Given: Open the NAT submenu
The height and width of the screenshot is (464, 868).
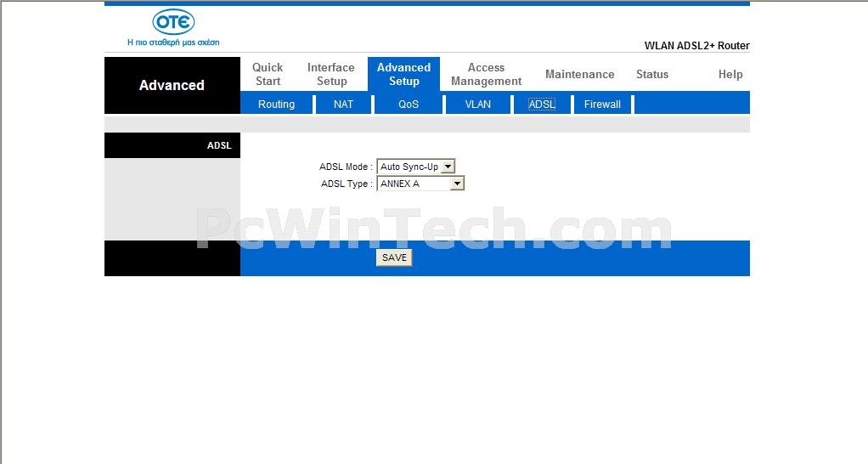Looking at the screenshot, I should coord(343,104).
